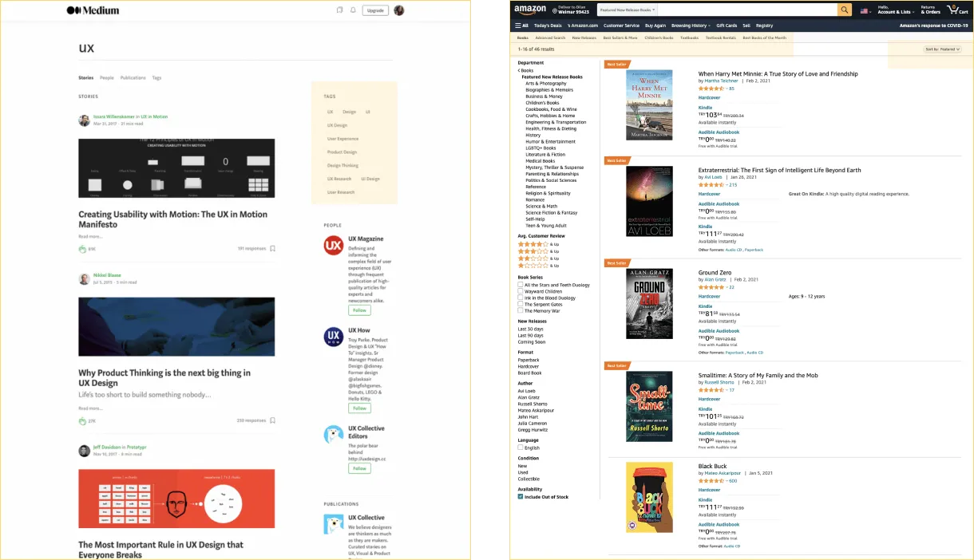Check the English language filter
974x560 pixels.
click(x=521, y=448)
